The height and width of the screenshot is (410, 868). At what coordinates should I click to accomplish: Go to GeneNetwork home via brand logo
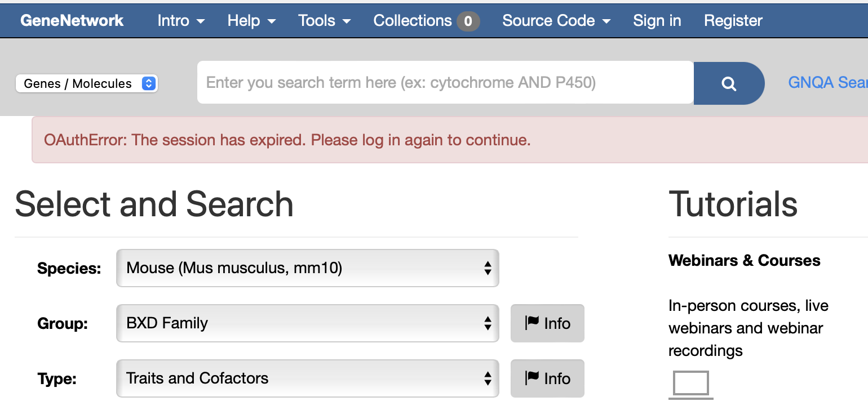72,21
